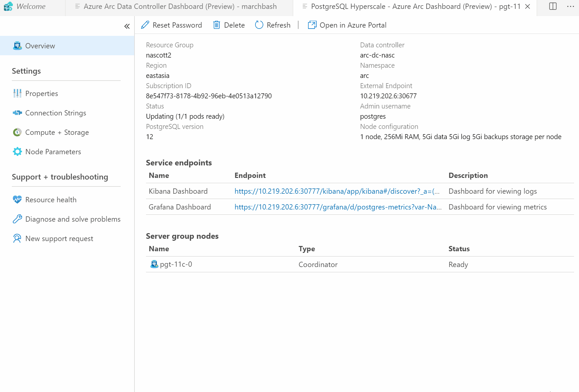The width and height of the screenshot is (579, 392).
Task: Select the Node Parameters gear icon
Action: [x=17, y=152]
